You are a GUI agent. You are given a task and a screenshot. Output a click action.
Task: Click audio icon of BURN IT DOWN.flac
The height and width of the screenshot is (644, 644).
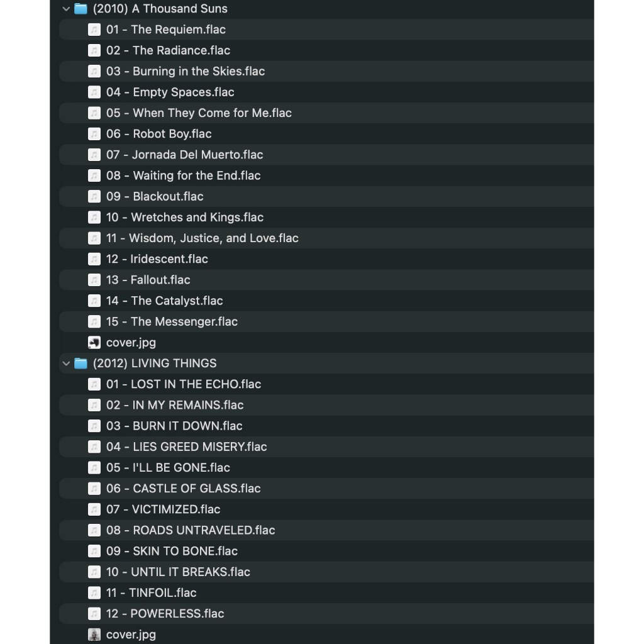click(94, 426)
